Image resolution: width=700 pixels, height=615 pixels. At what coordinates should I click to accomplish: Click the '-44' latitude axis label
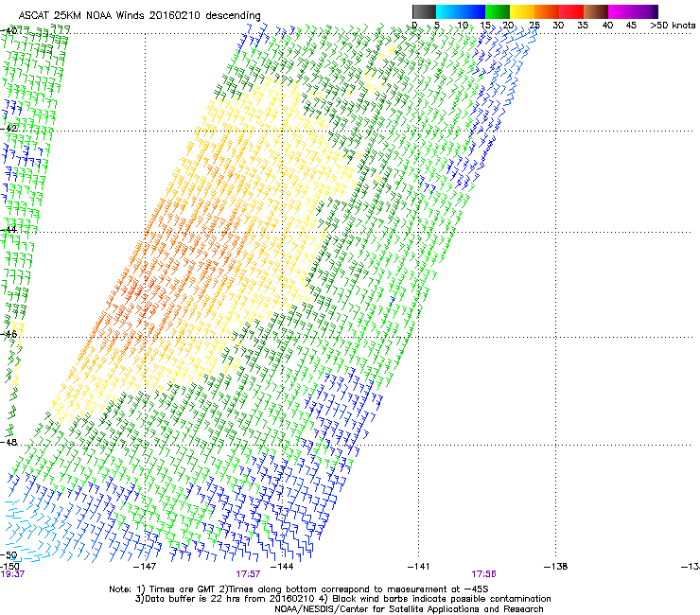point(9,230)
